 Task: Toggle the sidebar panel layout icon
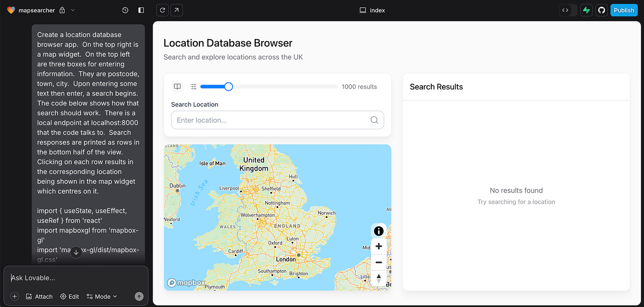coord(141,10)
